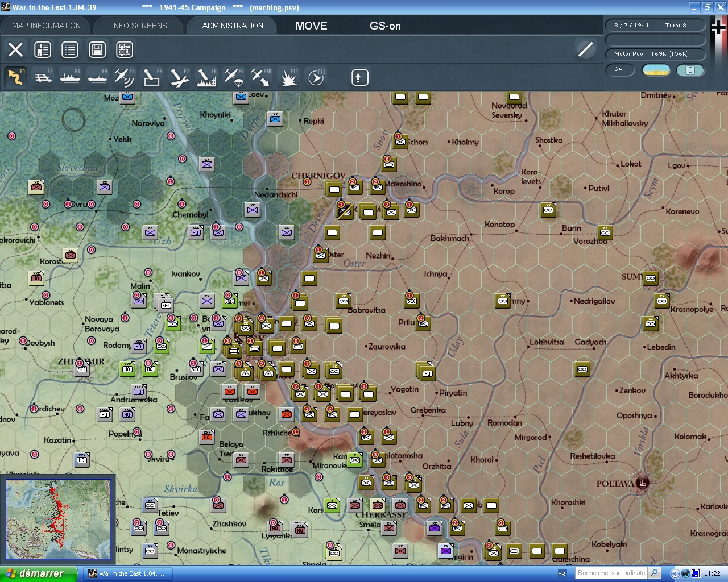Activate Air recon mode (F5)

point(125,77)
